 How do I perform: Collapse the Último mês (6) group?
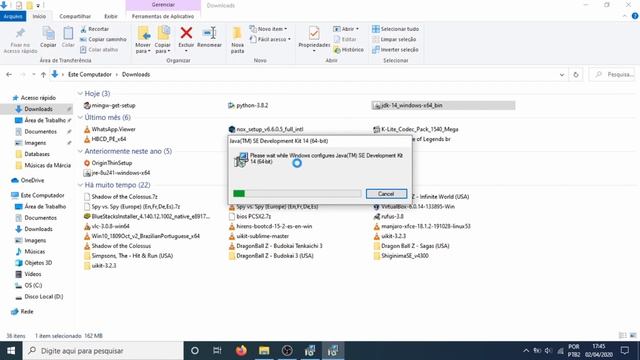(80, 118)
